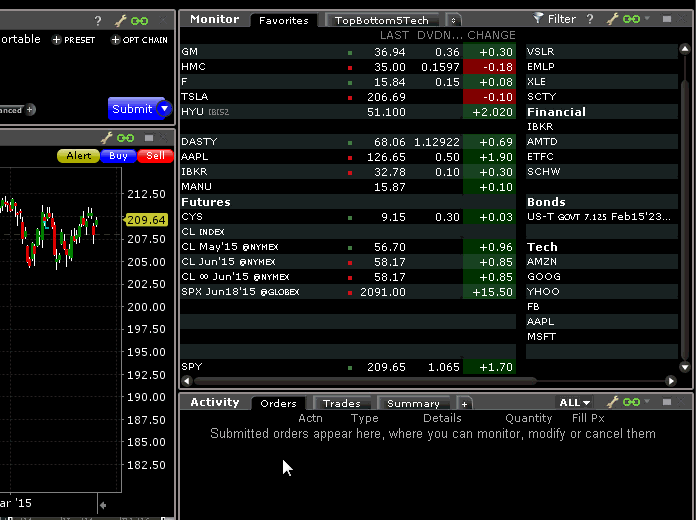Open ALL filter dropdown in Activity
The width and height of the screenshot is (696, 520).
pyautogui.click(x=575, y=403)
